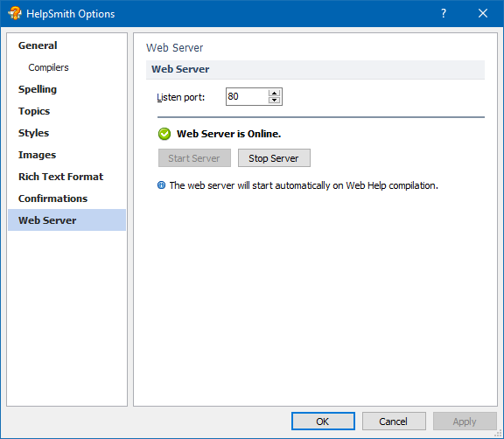The width and height of the screenshot is (504, 439).
Task: Switch to Styles options
Action: click(x=33, y=133)
